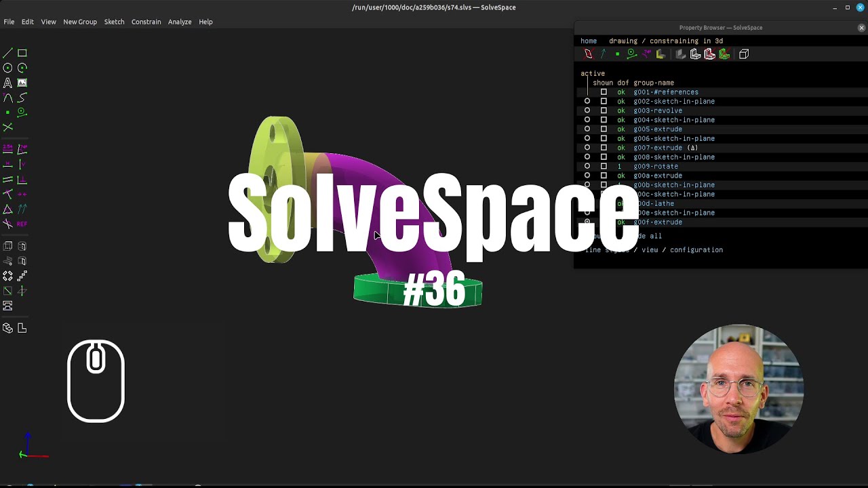Open g003-revolve group link
The image size is (868, 488).
pyautogui.click(x=658, y=110)
